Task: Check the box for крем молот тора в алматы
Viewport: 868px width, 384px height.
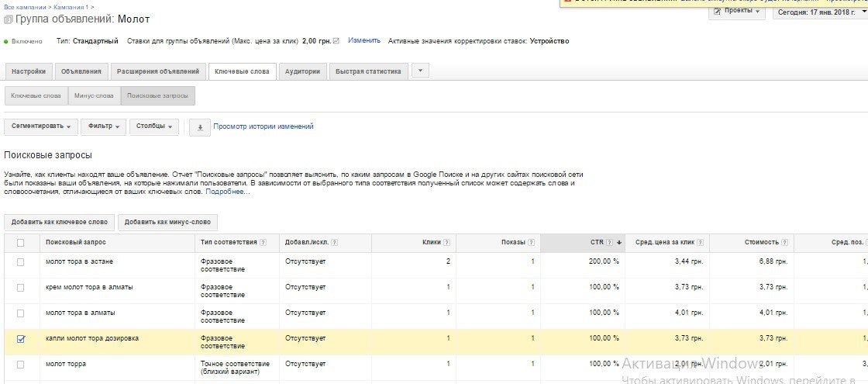Action: tap(20, 288)
